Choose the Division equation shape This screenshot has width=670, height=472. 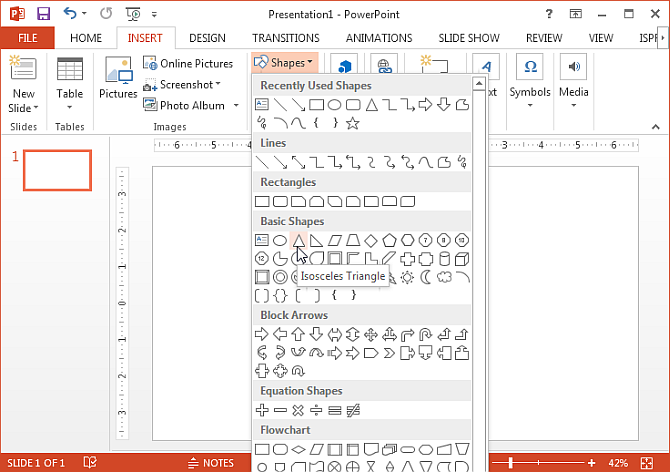click(x=316, y=410)
